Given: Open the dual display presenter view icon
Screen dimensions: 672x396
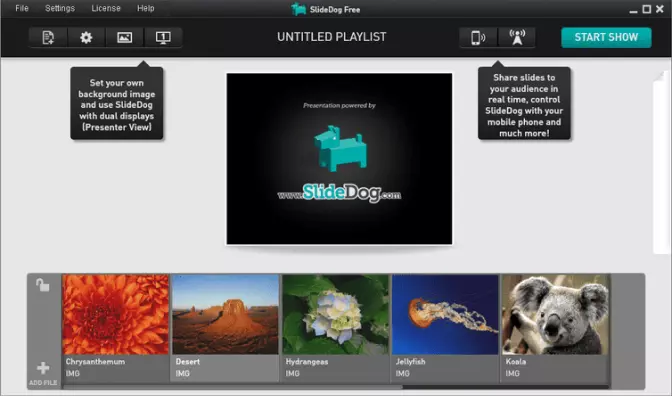Looking at the screenshot, I should [163, 38].
